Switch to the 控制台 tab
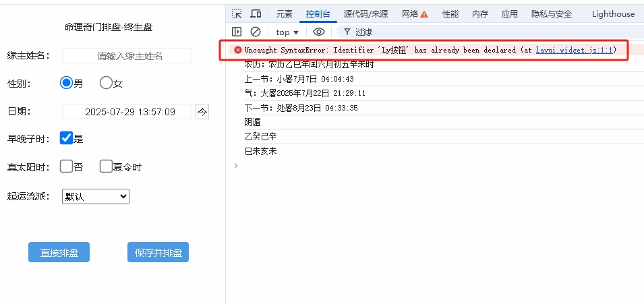This screenshot has width=644, height=304. point(318,14)
